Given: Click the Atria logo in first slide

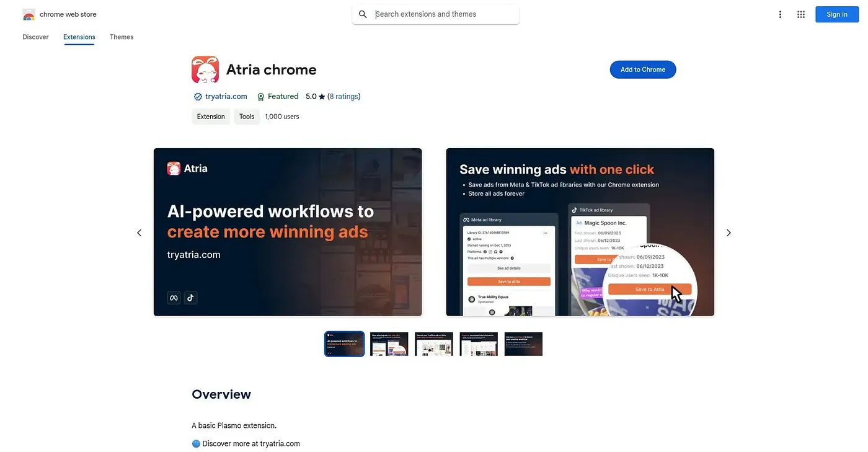Looking at the screenshot, I should pyautogui.click(x=174, y=168).
